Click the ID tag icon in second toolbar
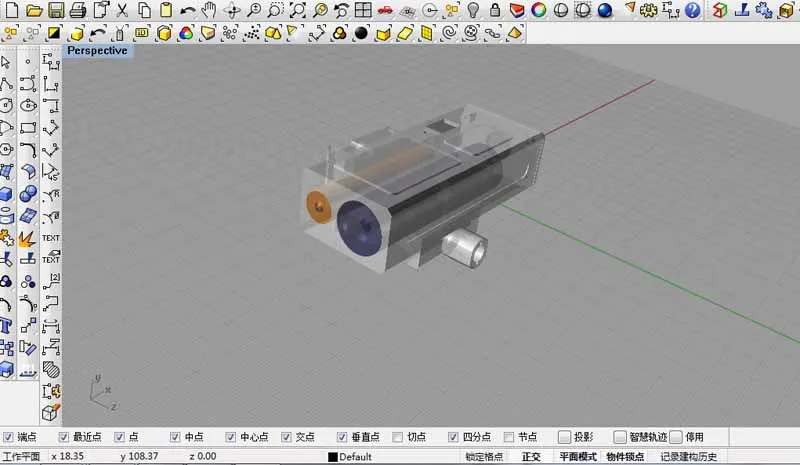The height and width of the screenshot is (465, 800). [141, 34]
